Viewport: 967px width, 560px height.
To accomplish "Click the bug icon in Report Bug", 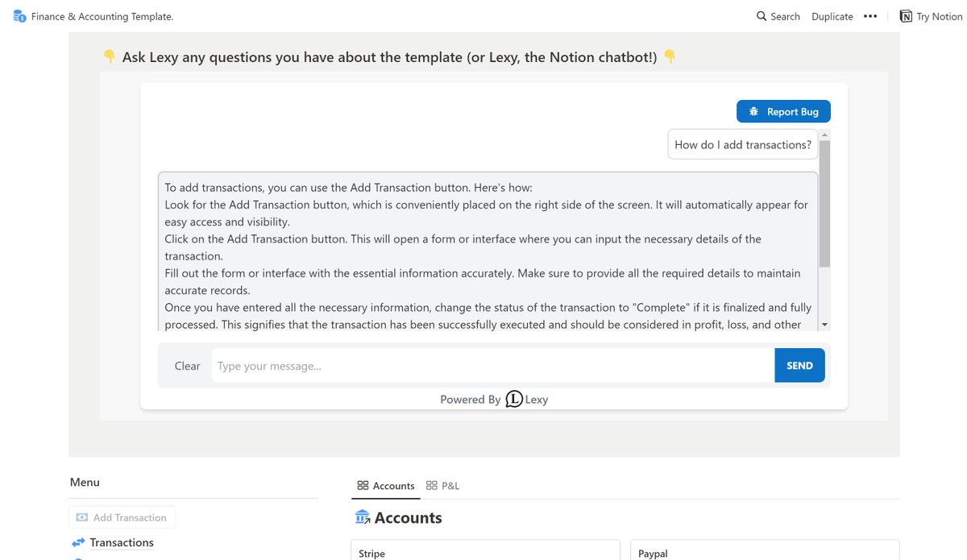I will click(753, 112).
